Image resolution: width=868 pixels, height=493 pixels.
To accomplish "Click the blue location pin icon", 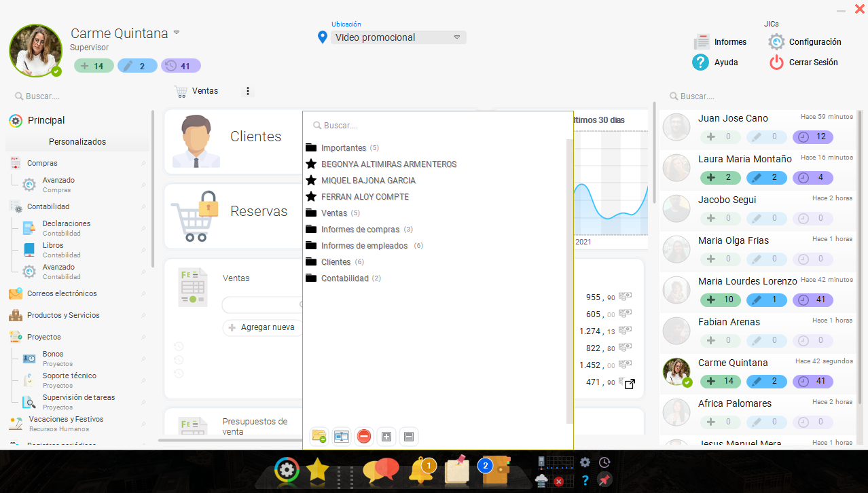I will point(323,37).
